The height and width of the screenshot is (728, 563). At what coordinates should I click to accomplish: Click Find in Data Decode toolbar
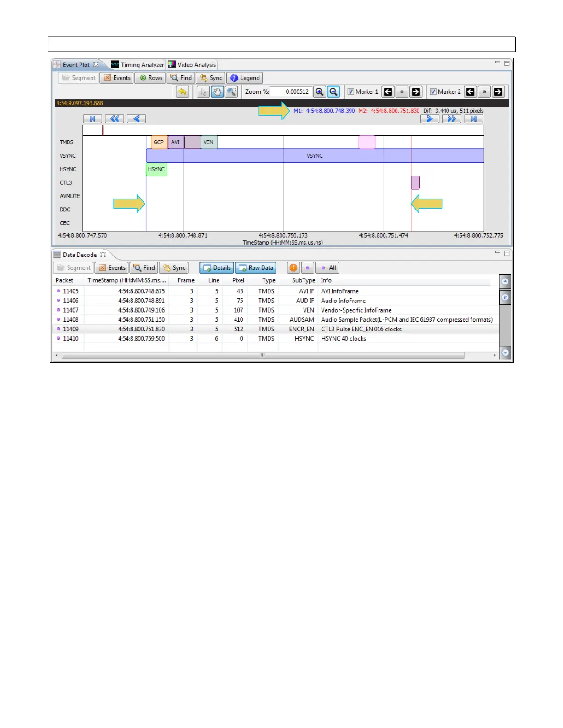pyautogui.click(x=144, y=268)
